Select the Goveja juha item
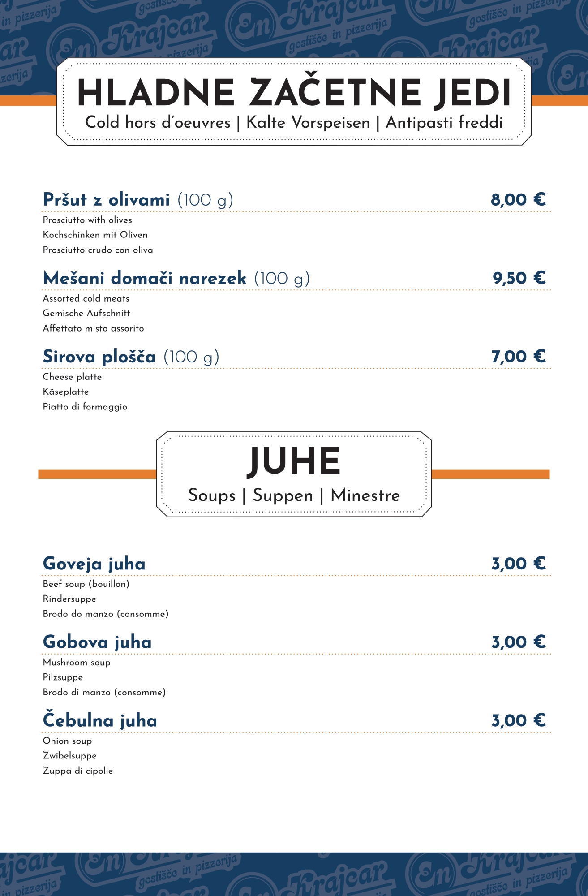Screen dimensions: 588x896 (94, 564)
